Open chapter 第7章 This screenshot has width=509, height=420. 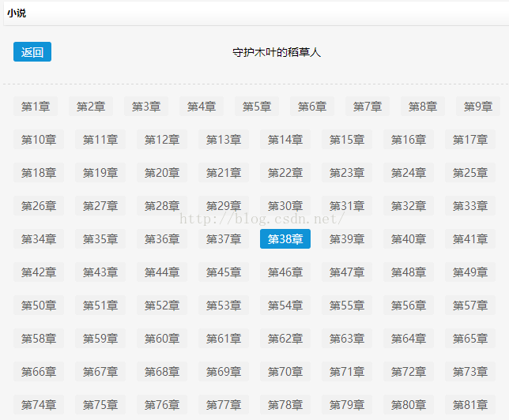(x=368, y=106)
